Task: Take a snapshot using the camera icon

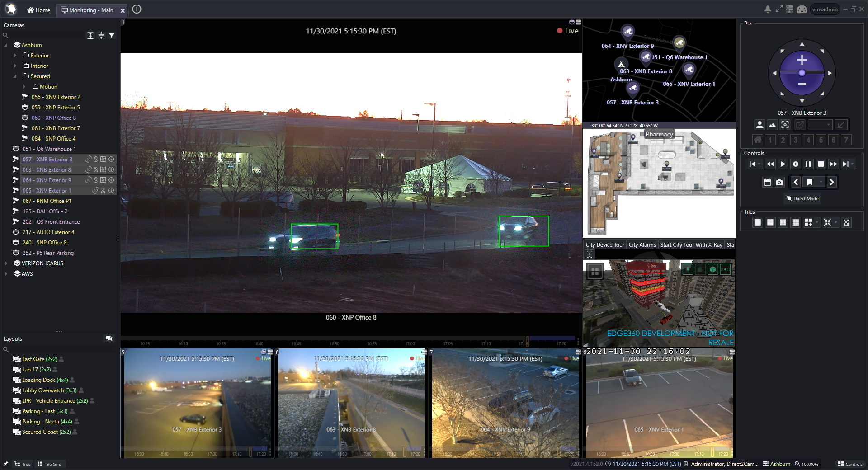Action: coord(779,182)
